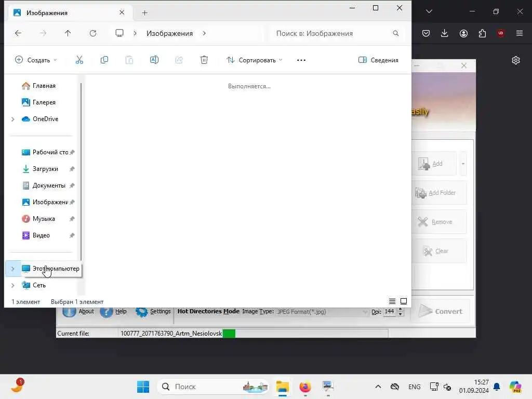This screenshot has width=532, height=399.
Task: Click the chevron before Изображения in address bar
Action: (135, 33)
